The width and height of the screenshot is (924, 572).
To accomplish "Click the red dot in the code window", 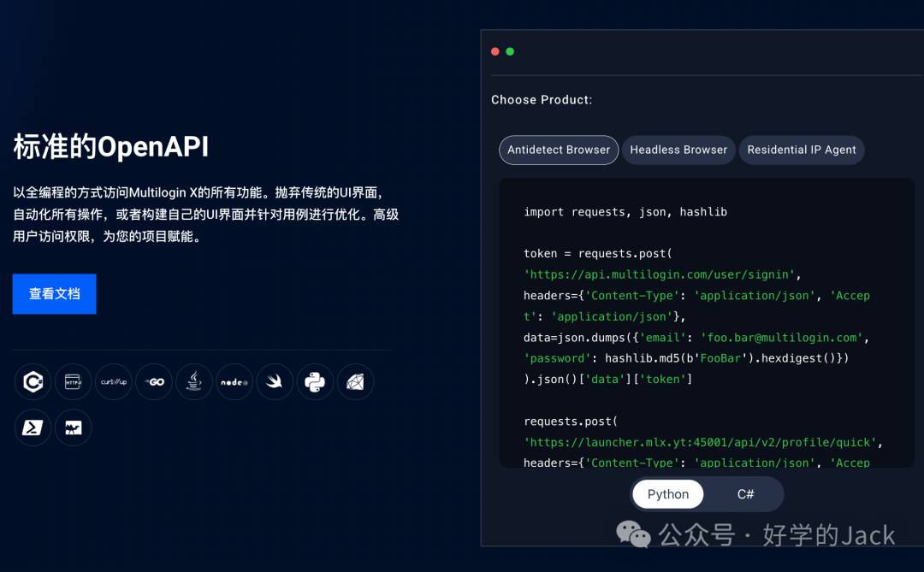I will tap(495, 52).
